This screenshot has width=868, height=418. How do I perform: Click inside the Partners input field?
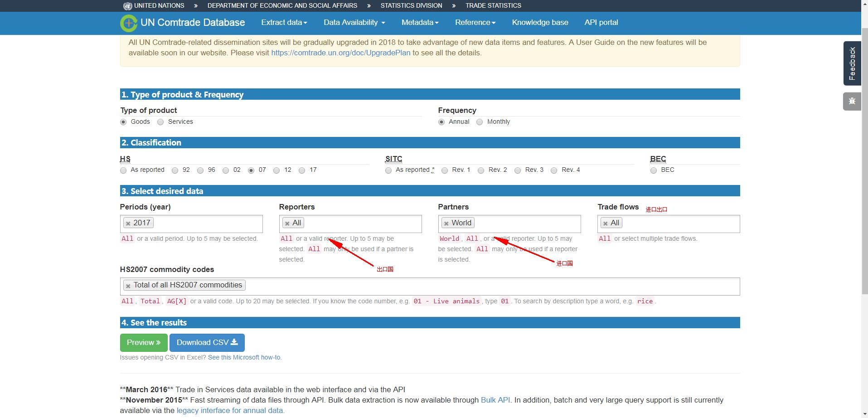click(x=509, y=224)
